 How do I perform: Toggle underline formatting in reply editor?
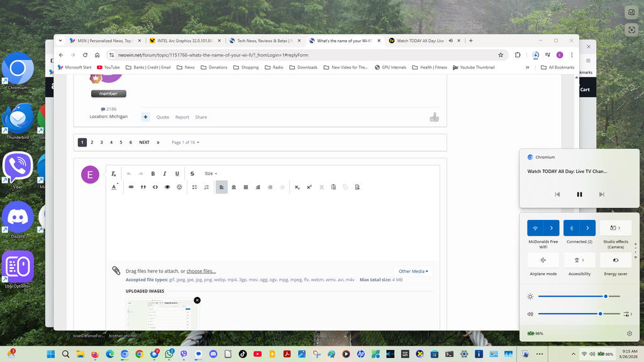click(177, 173)
